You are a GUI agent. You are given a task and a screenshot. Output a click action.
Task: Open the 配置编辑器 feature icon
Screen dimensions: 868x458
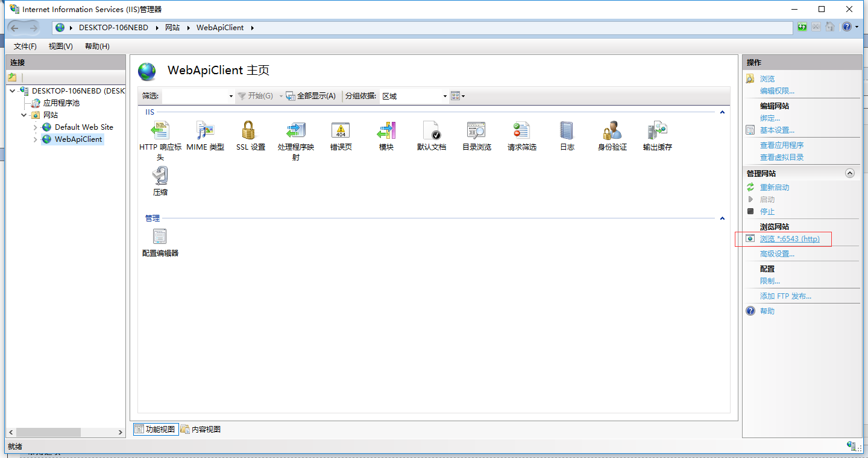pyautogui.click(x=160, y=237)
